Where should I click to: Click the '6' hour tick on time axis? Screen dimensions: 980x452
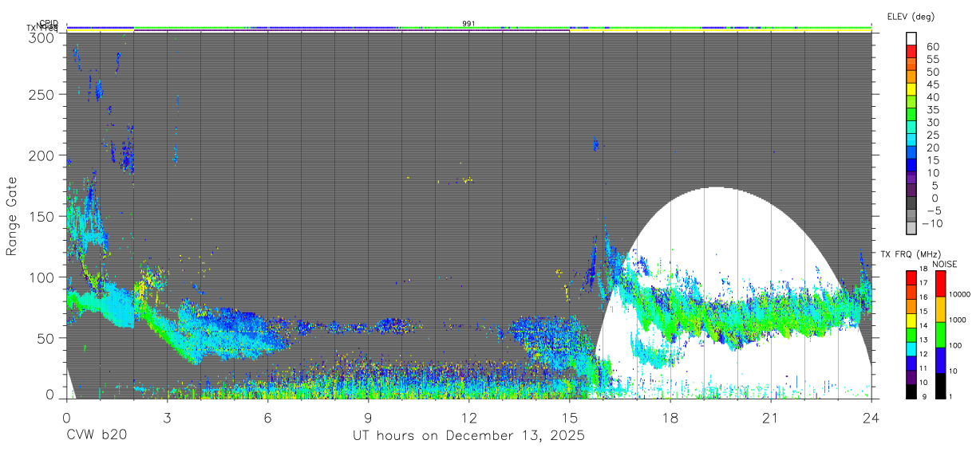[268, 418]
